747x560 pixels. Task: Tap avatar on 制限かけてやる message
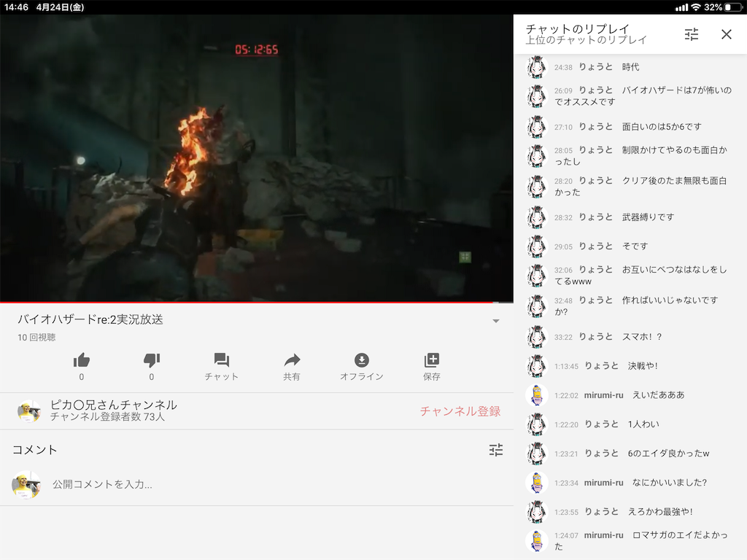pos(536,156)
